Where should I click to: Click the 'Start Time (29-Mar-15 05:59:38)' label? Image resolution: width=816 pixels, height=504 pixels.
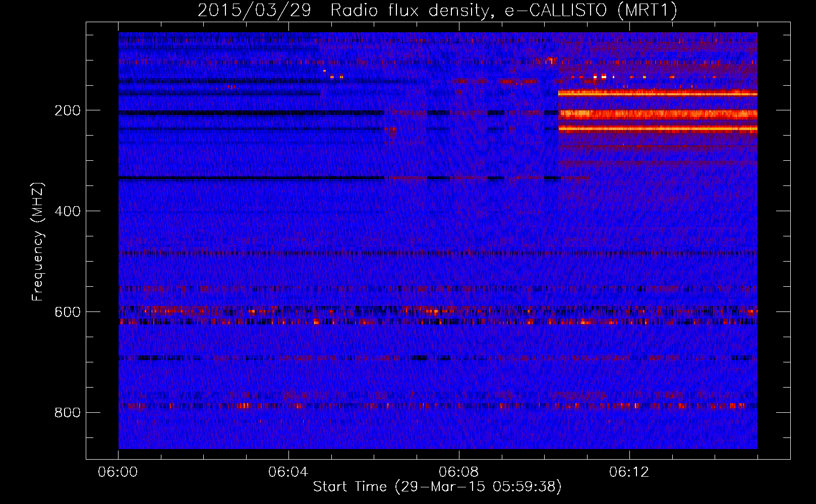click(x=437, y=487)
